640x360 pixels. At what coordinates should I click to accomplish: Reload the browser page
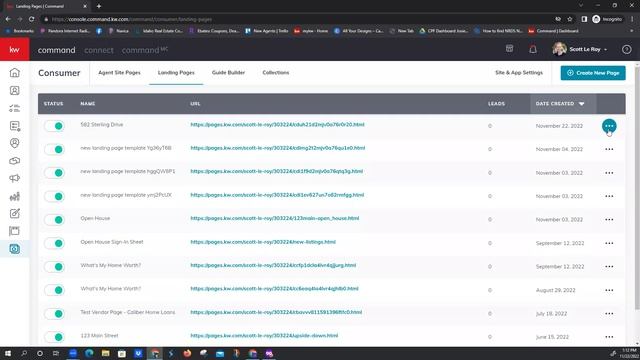31,19
